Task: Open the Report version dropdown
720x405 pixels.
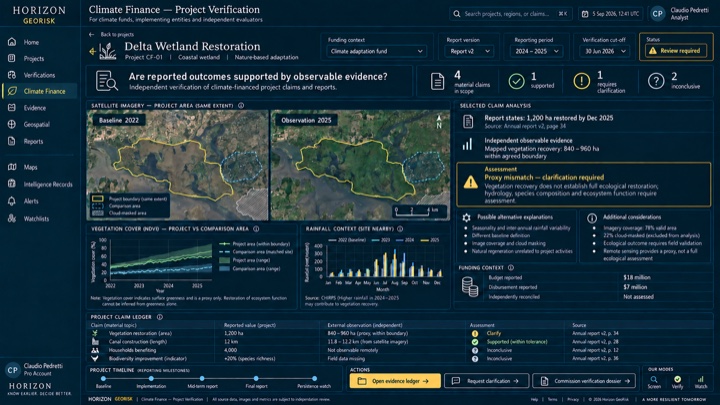Action: click(x=469, y=51)
